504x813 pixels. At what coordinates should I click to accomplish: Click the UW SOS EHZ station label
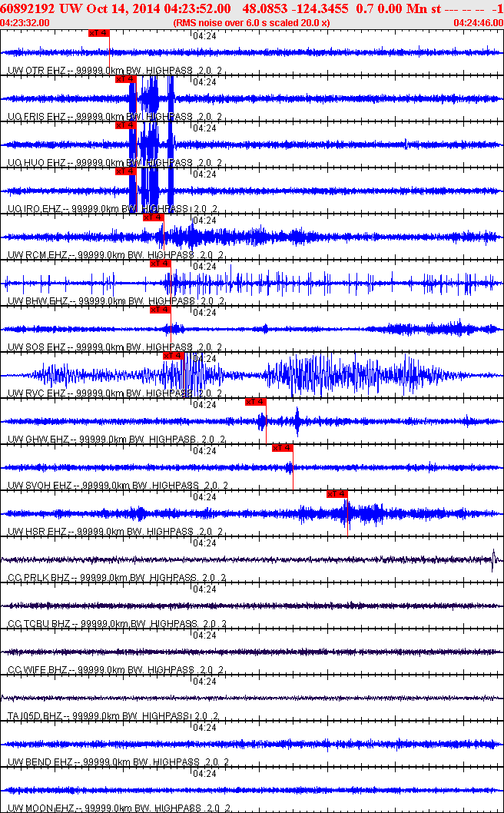(36, 347)
